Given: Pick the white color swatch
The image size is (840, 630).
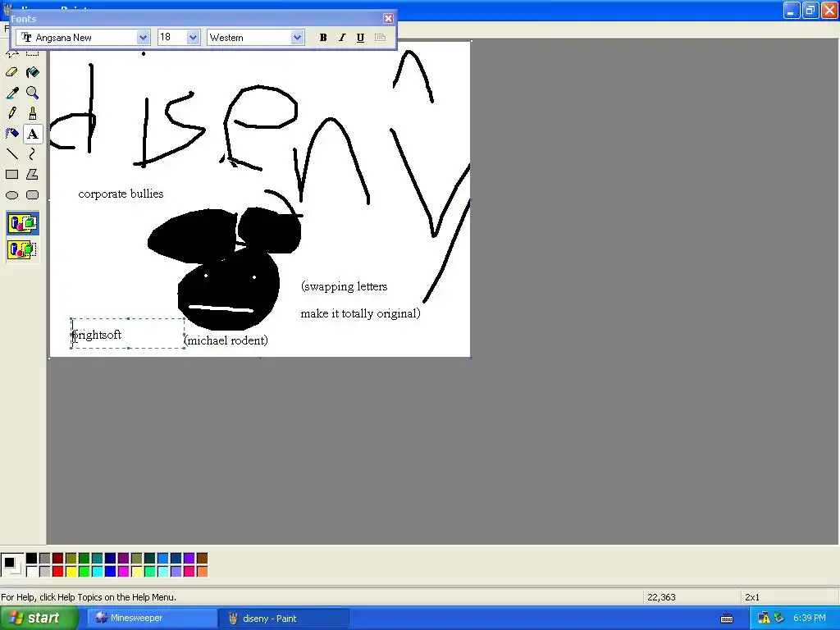Looking at the screenshot, I should point(32,572).
